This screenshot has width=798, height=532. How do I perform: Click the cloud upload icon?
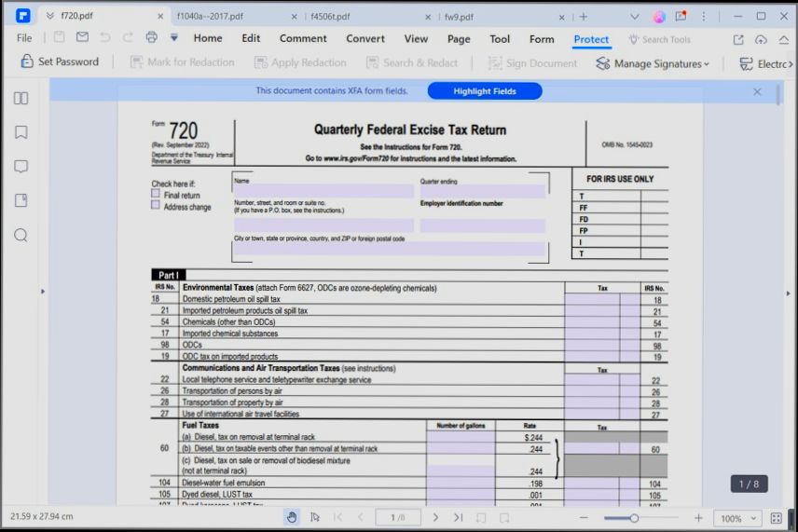click(x=761, y=40)
